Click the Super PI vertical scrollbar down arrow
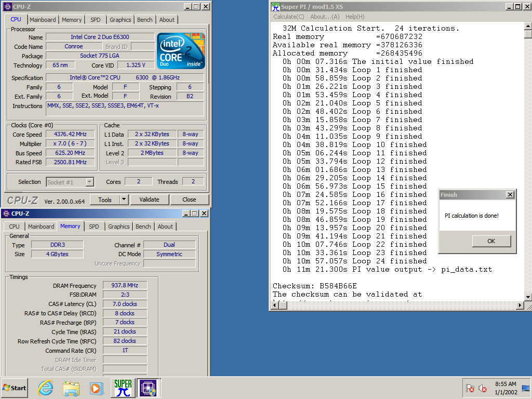 click(528, 297)
